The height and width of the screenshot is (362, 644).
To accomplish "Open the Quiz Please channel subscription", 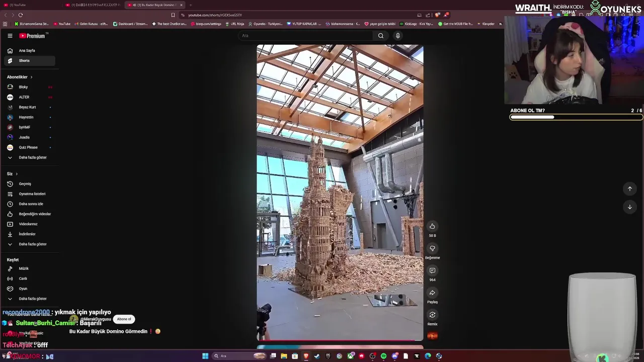I will [30, 147].
